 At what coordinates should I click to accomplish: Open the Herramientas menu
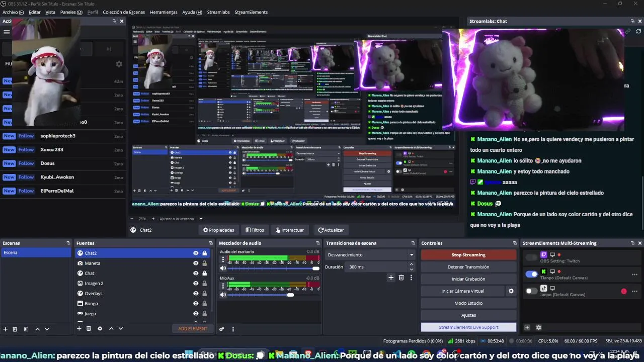pyautogui.click(x=164, y=12)
